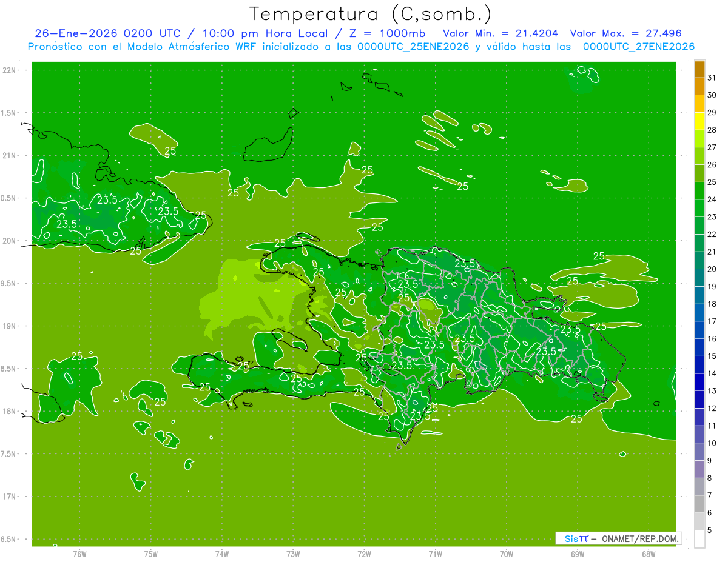Screen dimensions: 728x562
Task: Click the "1.5N" latitude label
Action: [8, 113]
